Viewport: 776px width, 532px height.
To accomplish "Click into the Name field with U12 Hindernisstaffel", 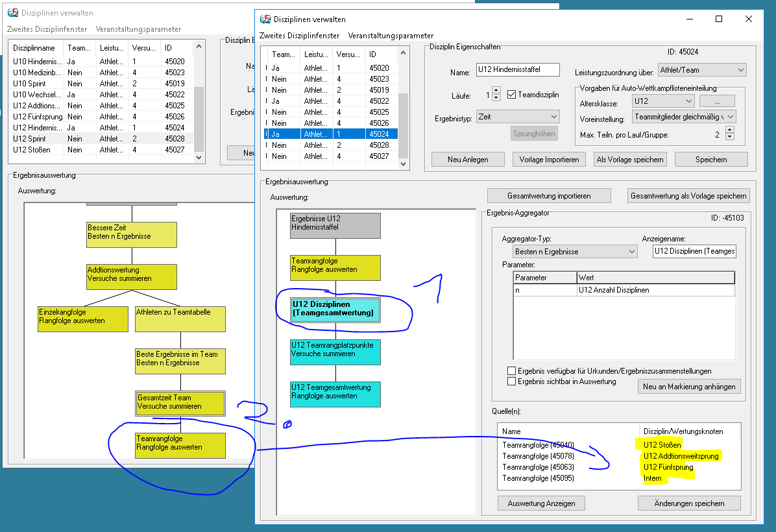I will tap(518, 70).
